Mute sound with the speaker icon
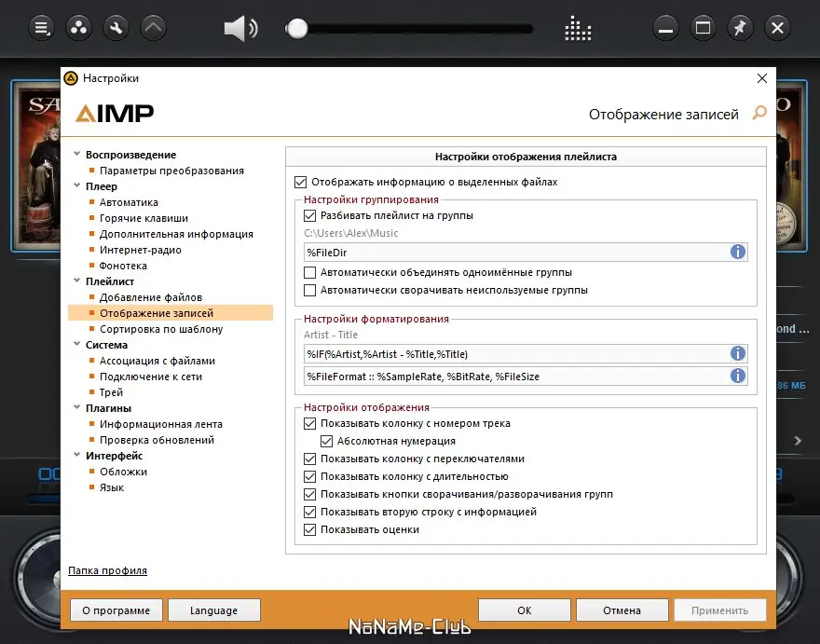Screen dimensions: 820x644 tap(240, 28)
